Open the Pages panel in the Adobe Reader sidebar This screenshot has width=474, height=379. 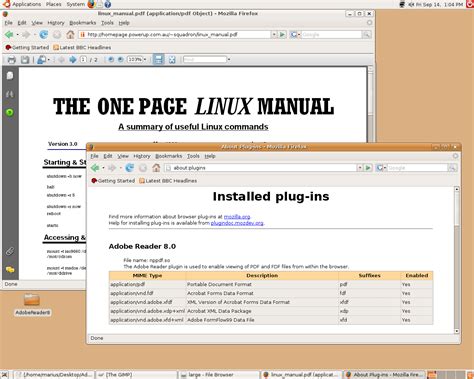click(x=10, y=76)
